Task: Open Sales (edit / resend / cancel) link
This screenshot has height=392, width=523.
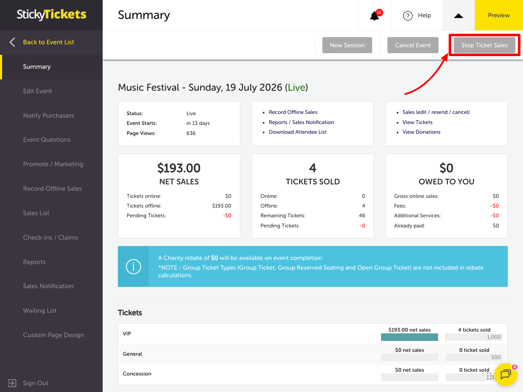Action: pyautogui.click(x=436, y=112)
